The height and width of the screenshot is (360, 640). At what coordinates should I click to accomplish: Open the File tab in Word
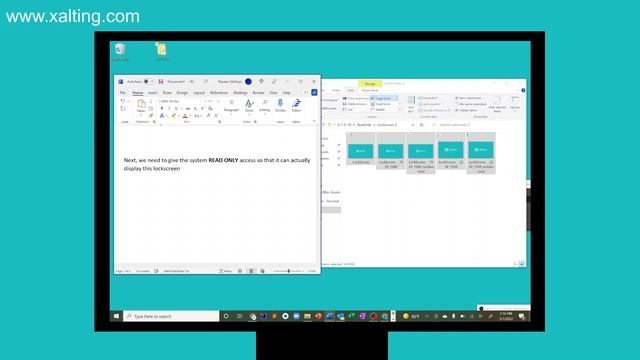(x=122, y=93)
